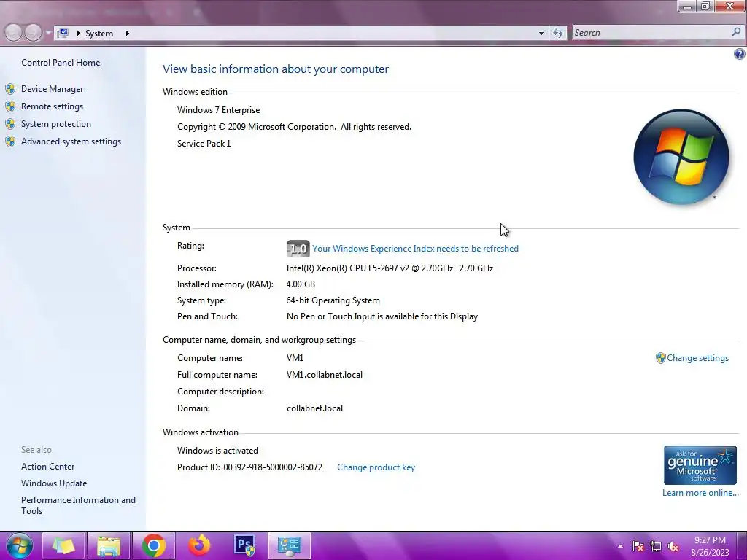Image resolution: width=747 pixels, height=560 pixels.
Task: Open Remote settings link
Action: point(52,106)
